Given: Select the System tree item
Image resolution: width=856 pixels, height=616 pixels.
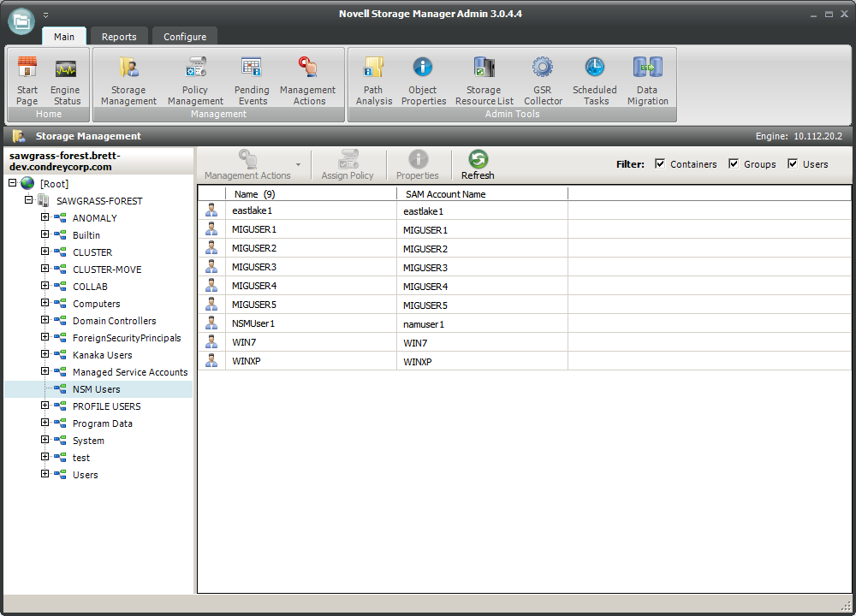Looking at the screenshot, I should pyautogui.click(x=88, y=441).
